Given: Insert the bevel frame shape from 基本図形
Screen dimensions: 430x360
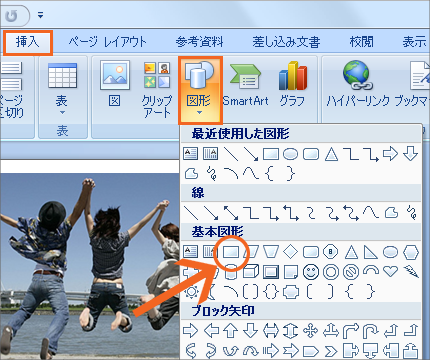Looking at the screenshot, I should pos(271,272).
